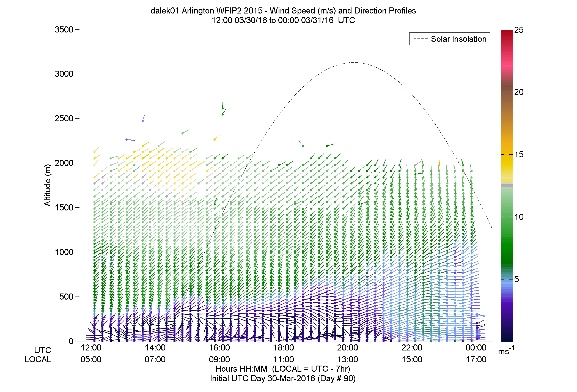This screenshot has width=577, height=392.
Task: Click the 'UTC' row label
Action: (x=43, y=350)
